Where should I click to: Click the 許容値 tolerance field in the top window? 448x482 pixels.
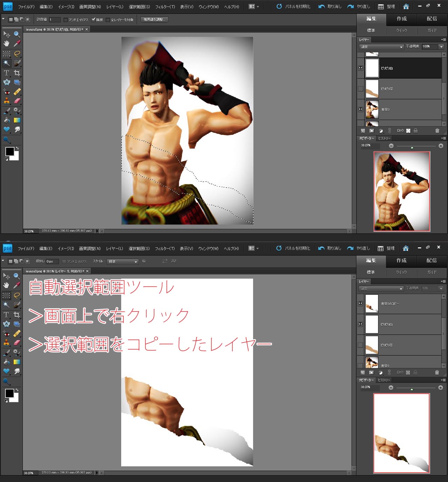click(x=54, y=20)
